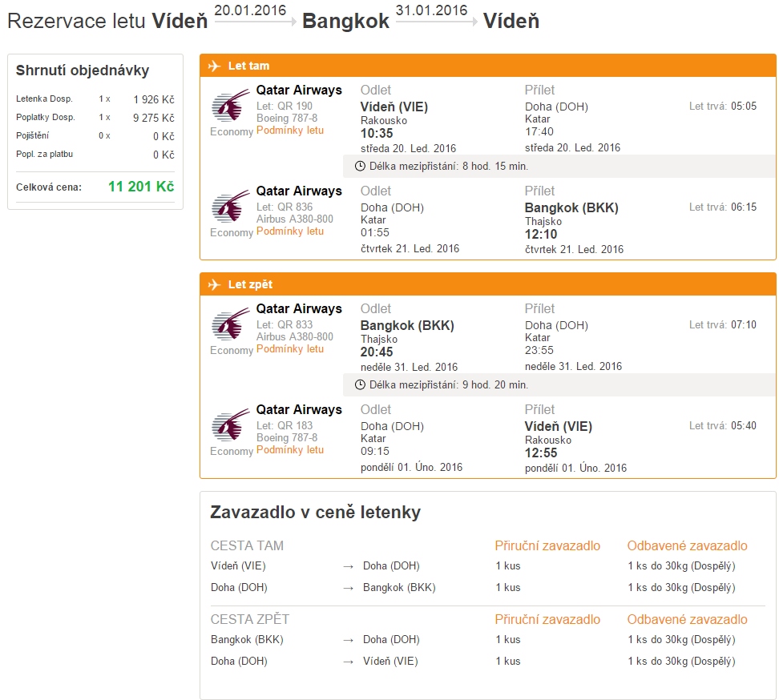The width and height of the screenshot is (779, 700).
Task: Click the Letenka Dosp. price 1 926 Kč
Action: click(154, 99)
